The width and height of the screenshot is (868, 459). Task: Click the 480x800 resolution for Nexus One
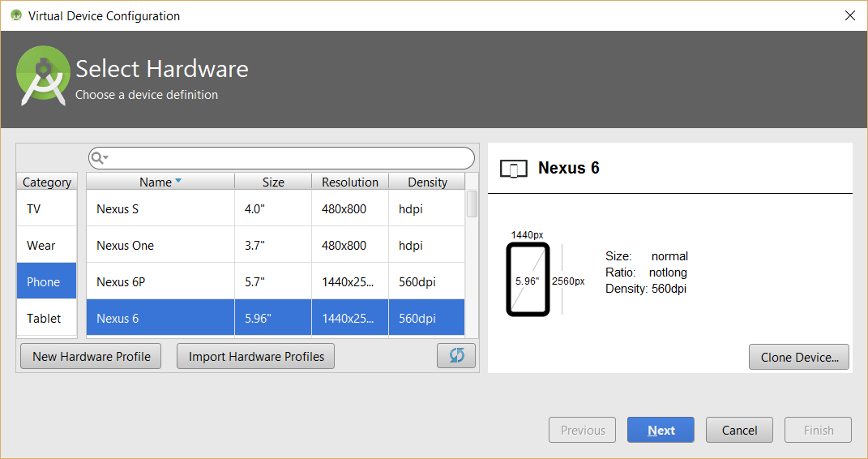(x=350, y=245)
